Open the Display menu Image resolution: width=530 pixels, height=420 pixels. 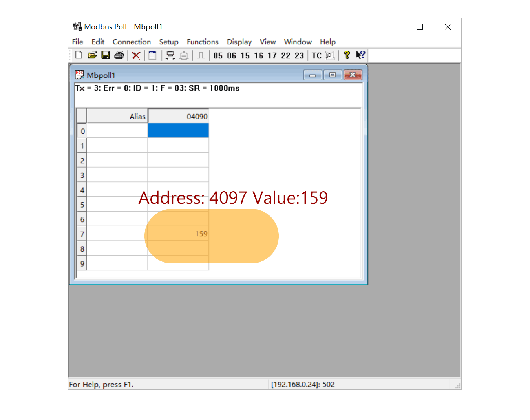tap(239, 42)
